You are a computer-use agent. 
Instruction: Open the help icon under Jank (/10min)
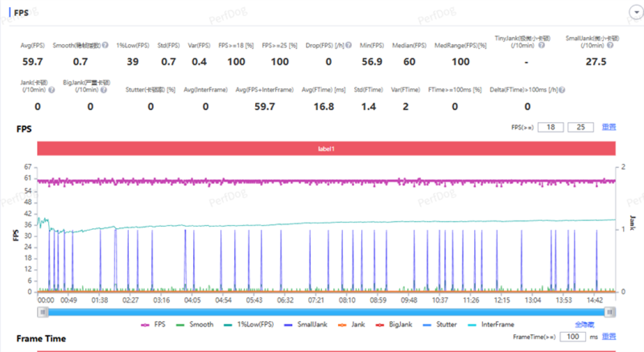51,90
